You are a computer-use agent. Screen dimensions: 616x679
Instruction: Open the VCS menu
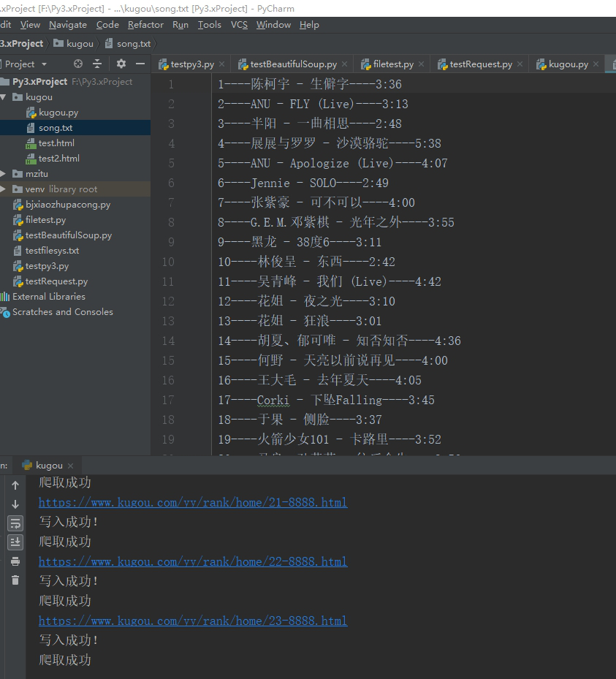pyautogui.click(x=240, y=25)
